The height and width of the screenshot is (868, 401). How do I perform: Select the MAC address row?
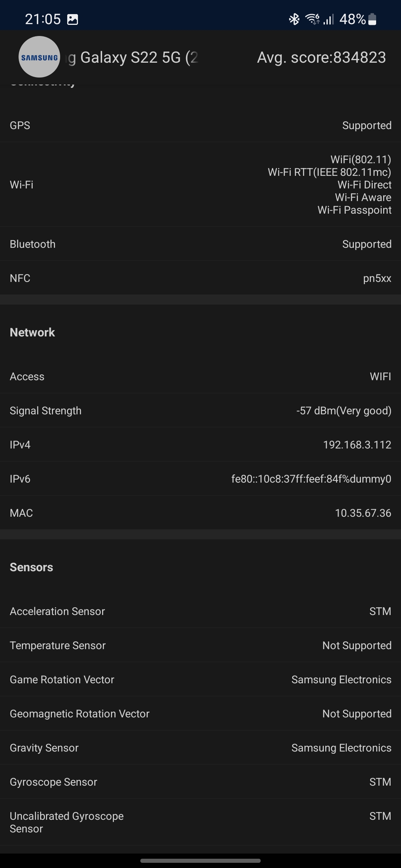(200, 513)
